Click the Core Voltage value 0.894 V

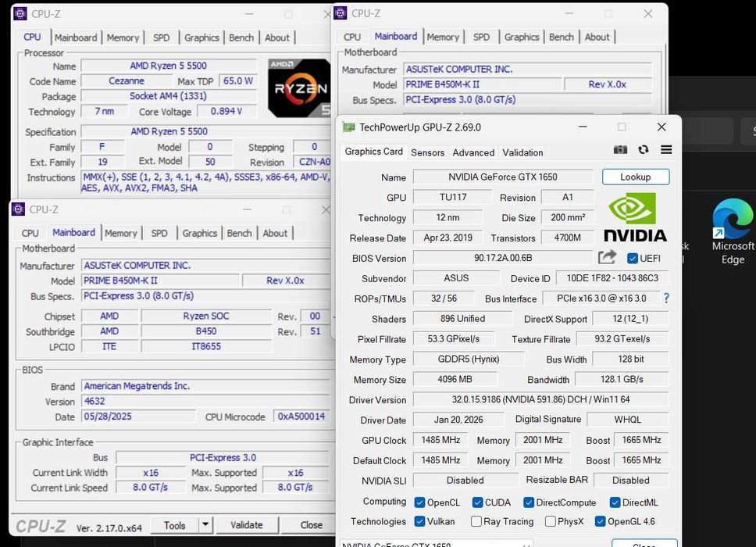point(226,112)
